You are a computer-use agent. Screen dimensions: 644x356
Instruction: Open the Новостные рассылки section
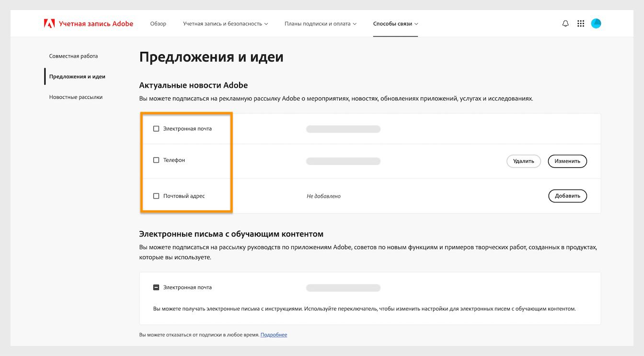click(x=77, y=96)
